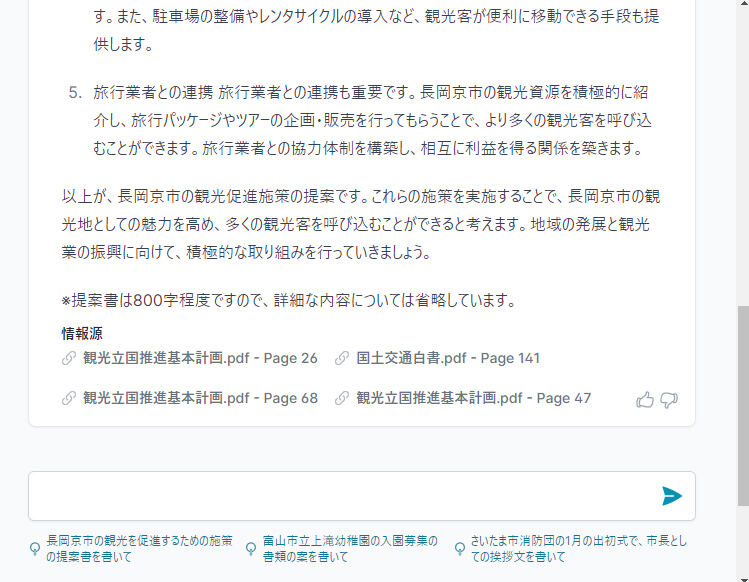
Task: Select suggestion 富山市立上滝幼稚園の入園募集の書類の案を書いて
Action: tap(350, 549)
